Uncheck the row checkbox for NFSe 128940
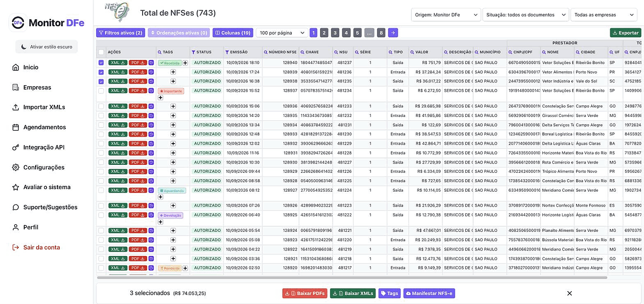 (x=101, y=63)
